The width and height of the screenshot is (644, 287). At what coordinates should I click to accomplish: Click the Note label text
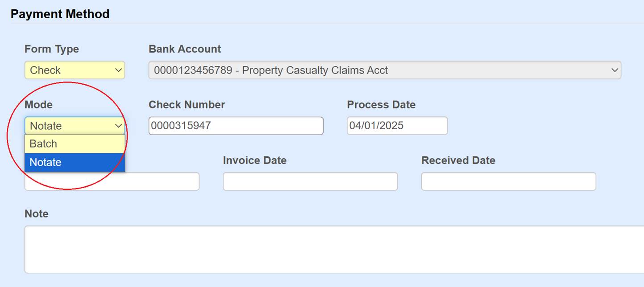(37, 214)
